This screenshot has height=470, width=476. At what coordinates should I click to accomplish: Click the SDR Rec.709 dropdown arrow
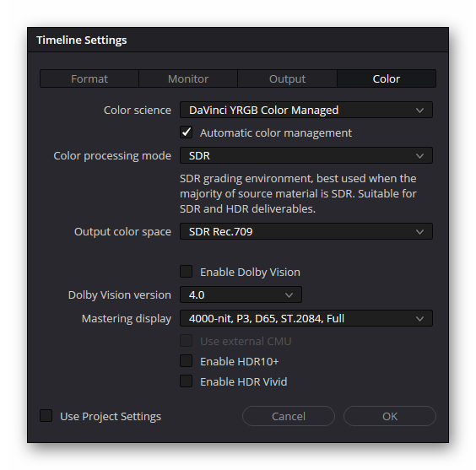(x=419, y=232)
